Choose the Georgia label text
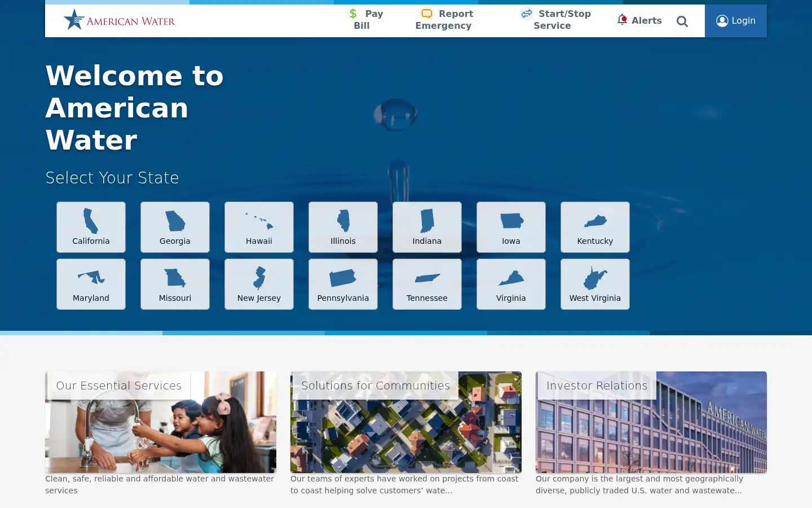This screenshot has height=508, width=812. coord(175,241)
